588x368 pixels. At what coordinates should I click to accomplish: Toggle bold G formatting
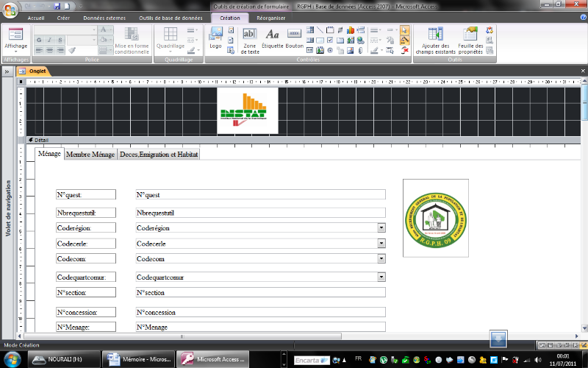[39, 40]
